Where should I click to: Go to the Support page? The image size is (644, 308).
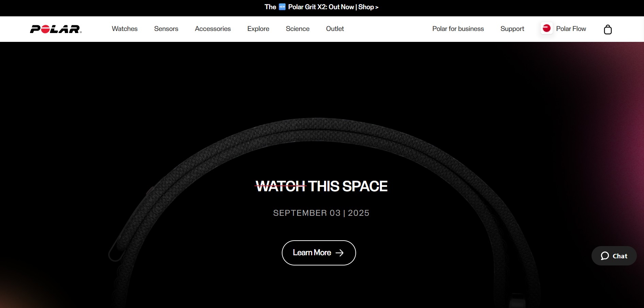click(512, 29)
